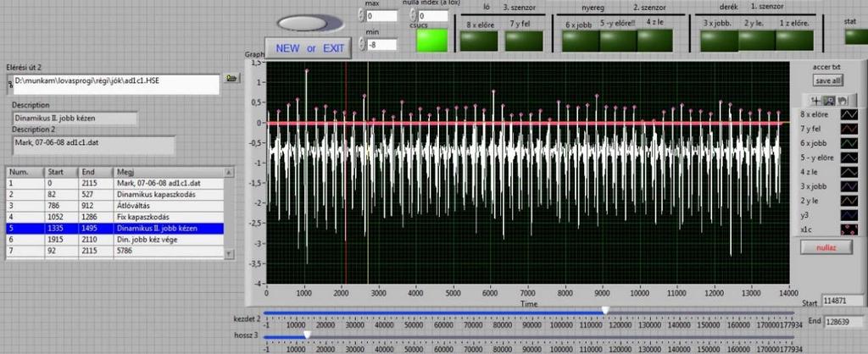Toggle the 4 z le sensor button

click(655, 41)
